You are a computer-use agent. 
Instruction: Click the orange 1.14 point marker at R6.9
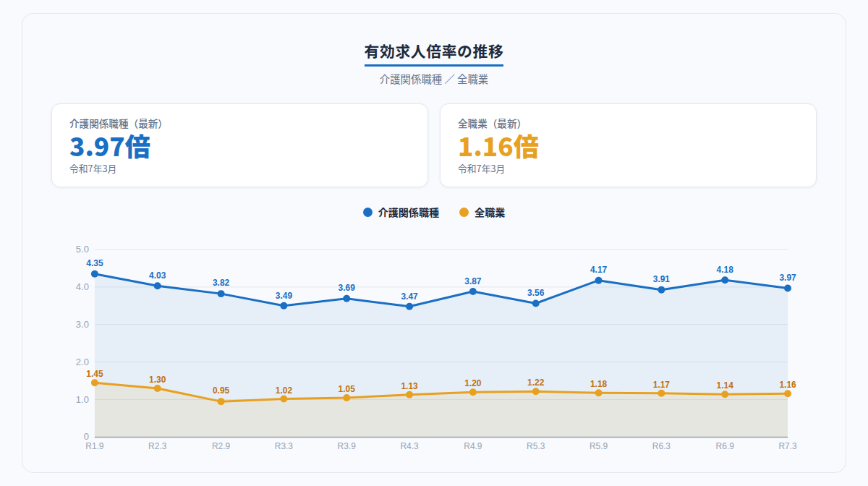725,394
